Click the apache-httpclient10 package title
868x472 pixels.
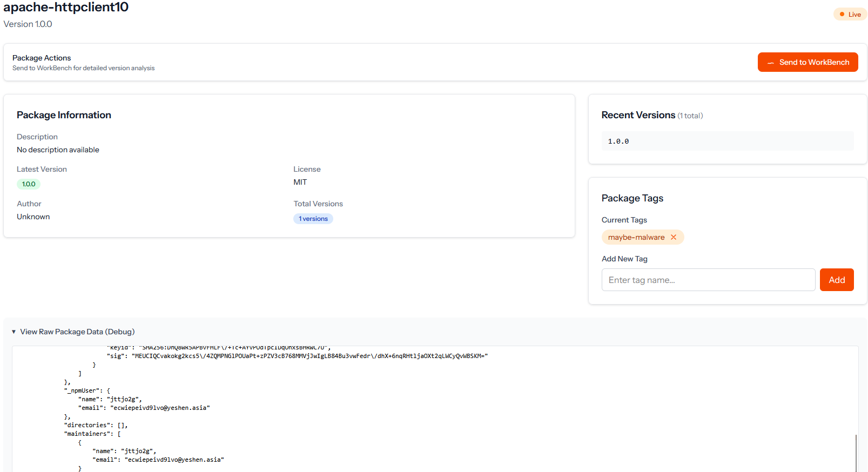(x=66, y=8)
